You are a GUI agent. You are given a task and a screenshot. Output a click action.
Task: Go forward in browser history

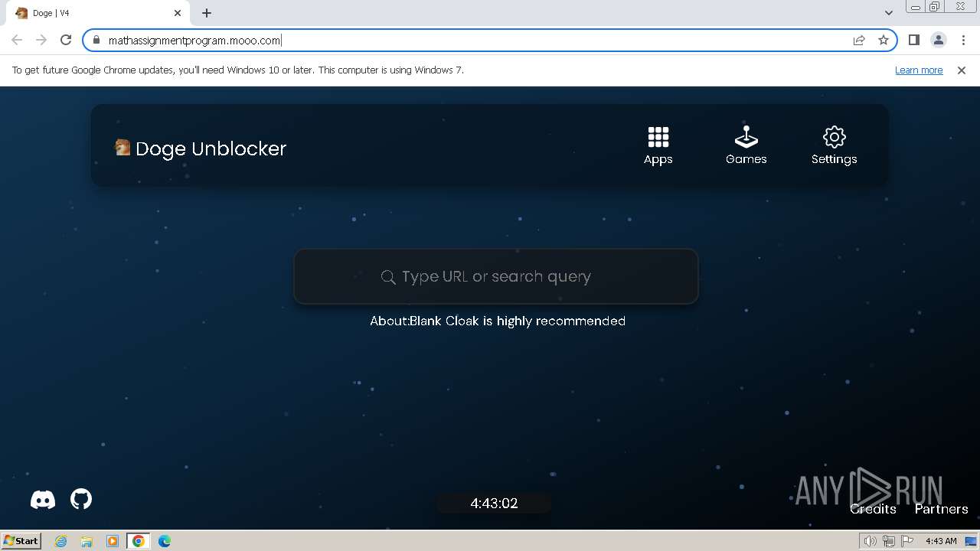pos(41,40)
